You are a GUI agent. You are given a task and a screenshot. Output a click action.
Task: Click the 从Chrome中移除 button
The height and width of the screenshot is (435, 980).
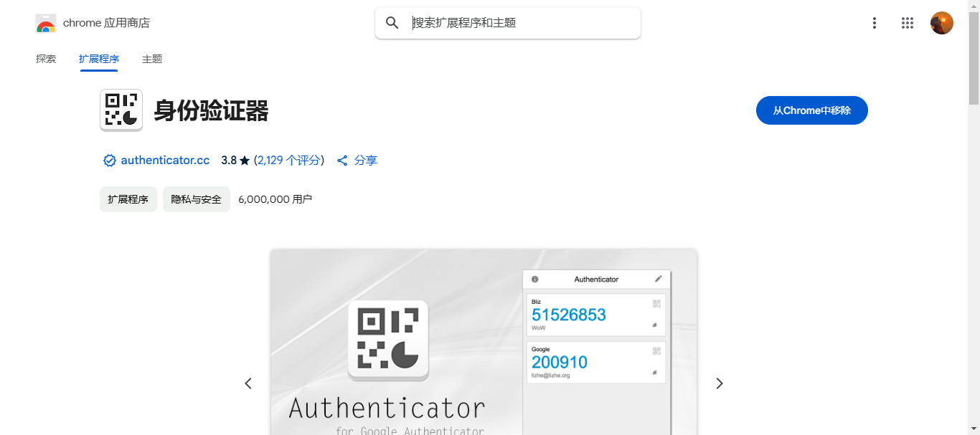tap(812, 110)
